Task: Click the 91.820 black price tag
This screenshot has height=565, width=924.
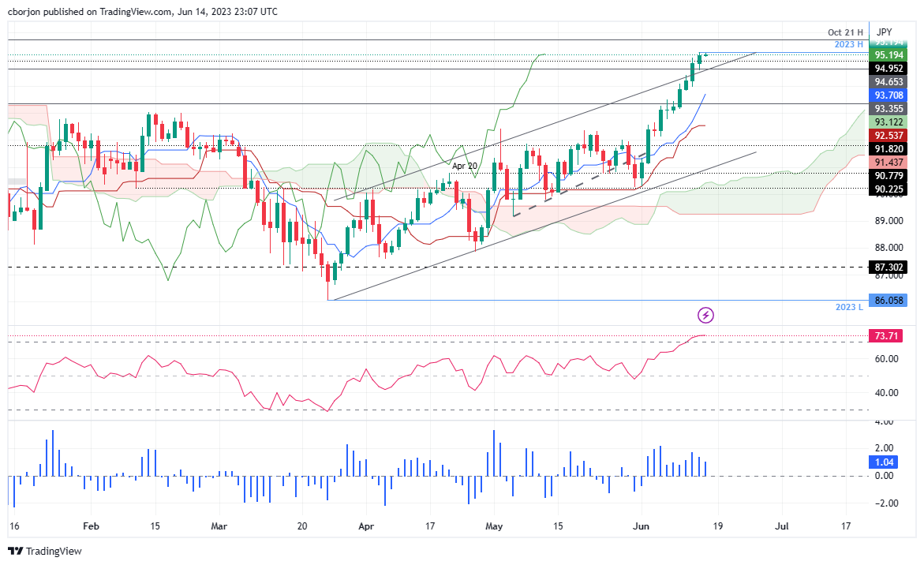Action: [888, 148]
